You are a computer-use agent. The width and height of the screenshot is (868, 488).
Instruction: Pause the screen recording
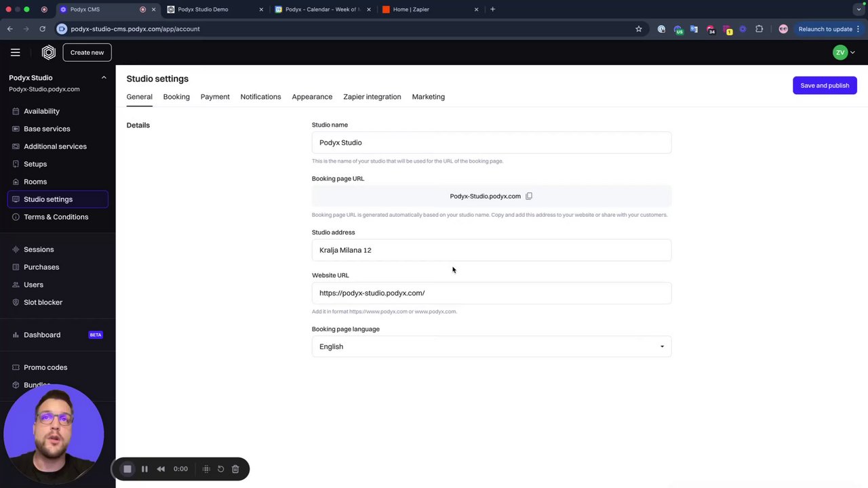(x=144, y=469)
